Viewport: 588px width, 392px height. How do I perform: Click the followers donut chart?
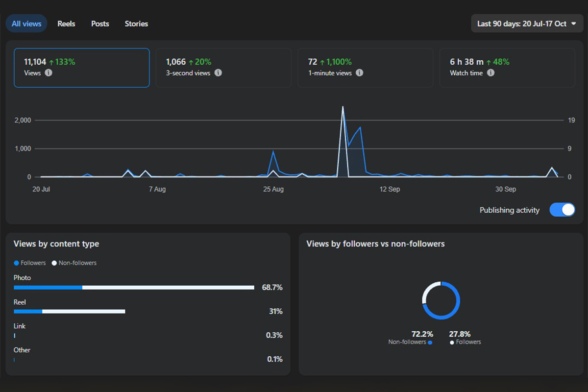coord(441,300)
